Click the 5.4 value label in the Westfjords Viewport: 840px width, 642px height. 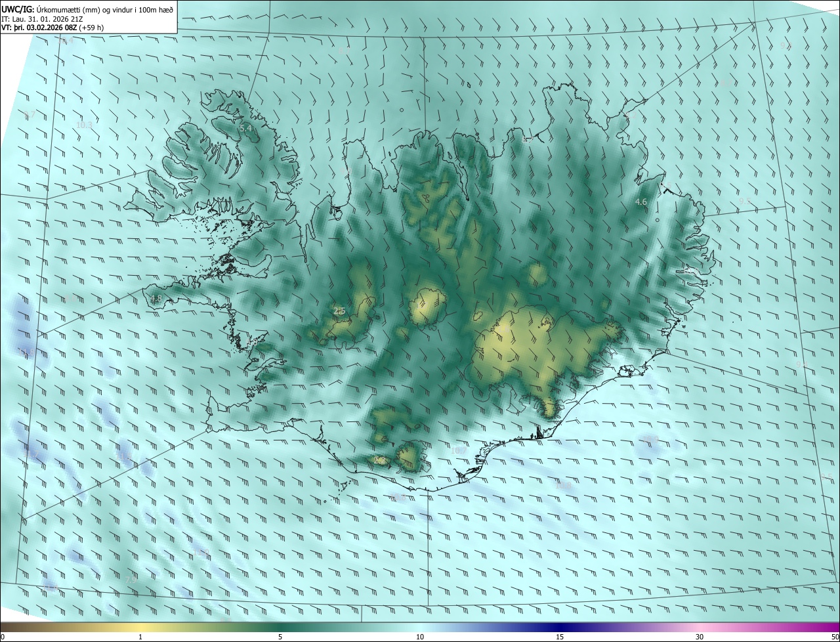245,129
